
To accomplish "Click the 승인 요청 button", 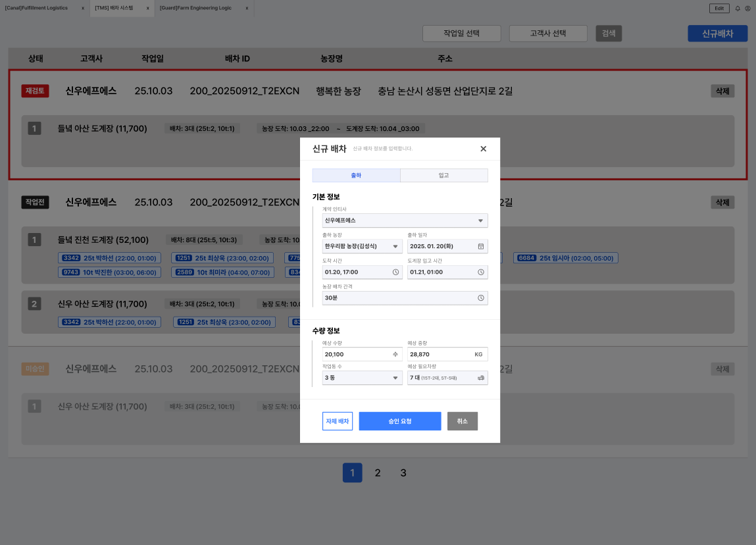I will tap(399, 421).
